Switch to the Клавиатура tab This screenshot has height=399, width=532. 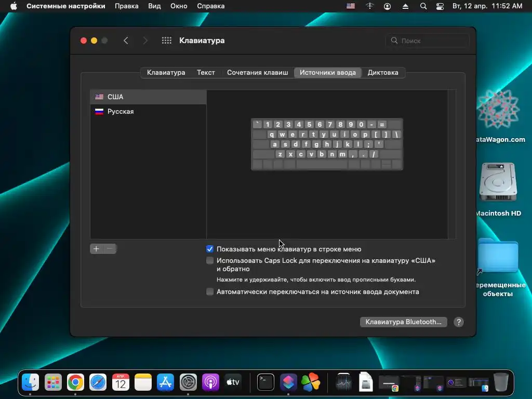click(166, 73)
